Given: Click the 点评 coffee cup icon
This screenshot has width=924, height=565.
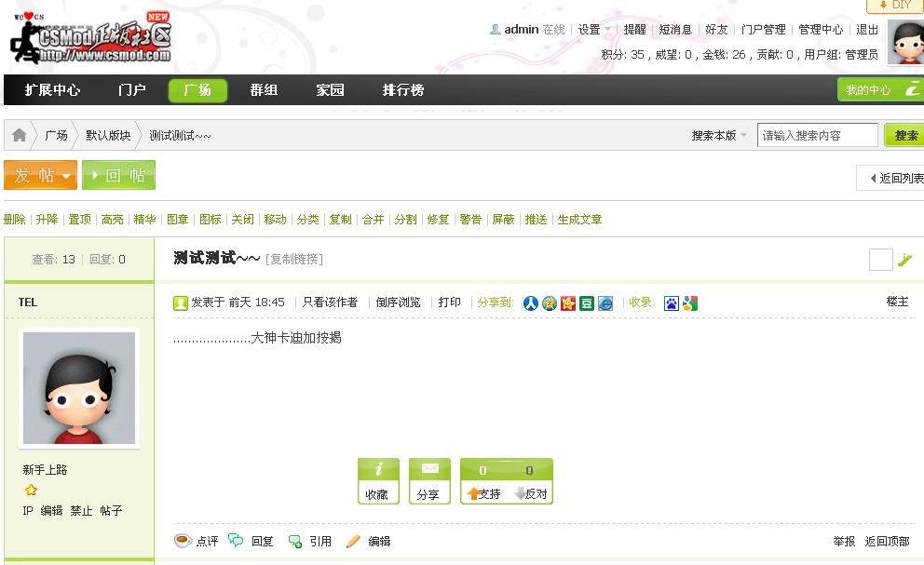Looking at the screenshot, I should pos(183,540).
